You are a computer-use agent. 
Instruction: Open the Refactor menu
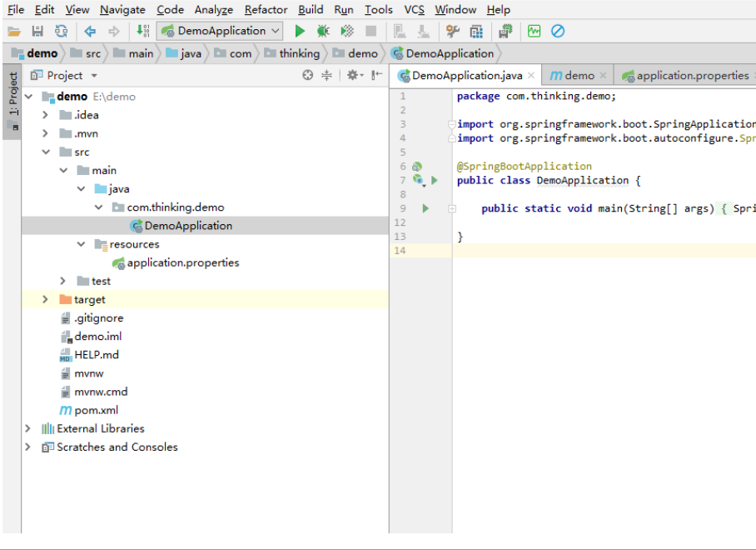pos(266,10)
